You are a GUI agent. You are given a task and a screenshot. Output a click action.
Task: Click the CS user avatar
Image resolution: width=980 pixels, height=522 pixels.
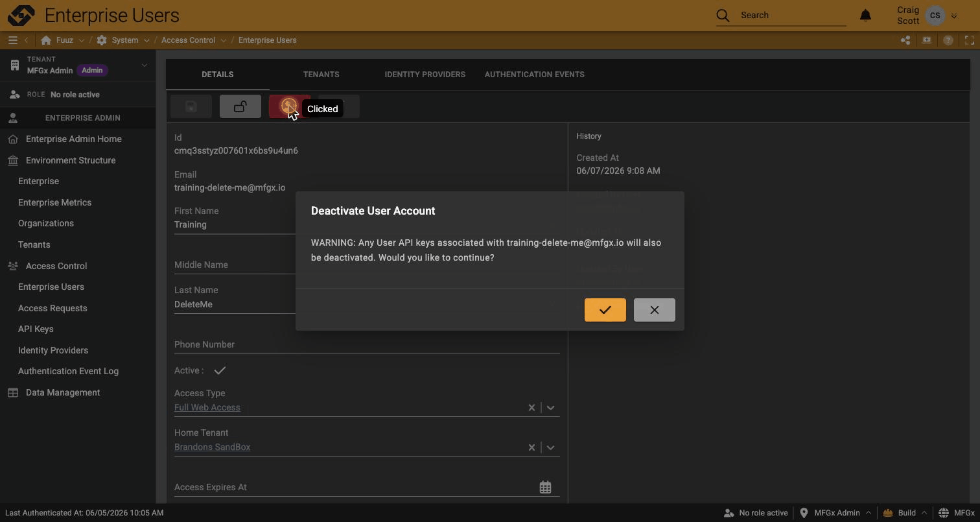tap(935, 16)
